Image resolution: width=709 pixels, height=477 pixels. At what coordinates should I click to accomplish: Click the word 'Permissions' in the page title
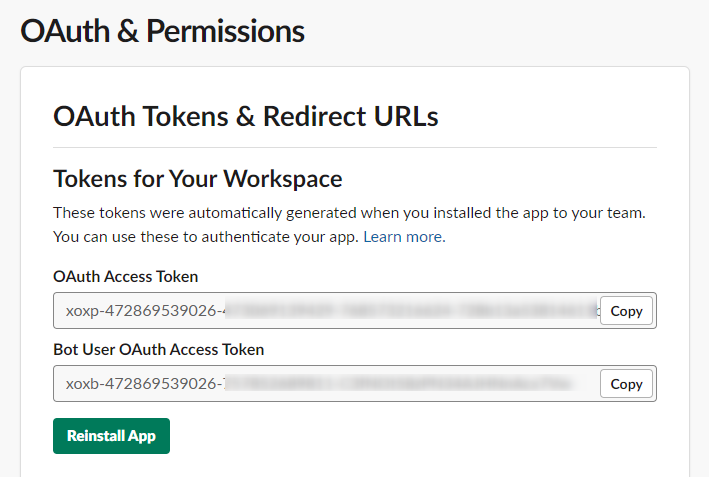[225, 31]
